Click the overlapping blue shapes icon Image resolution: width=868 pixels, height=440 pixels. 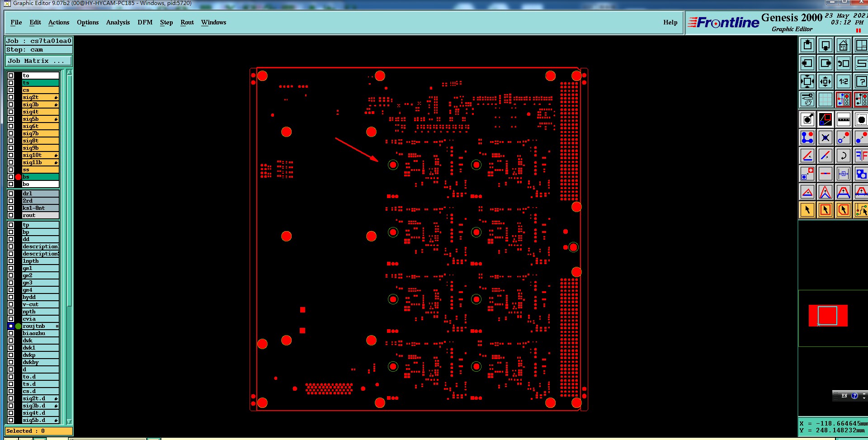(x=861, y=174)
